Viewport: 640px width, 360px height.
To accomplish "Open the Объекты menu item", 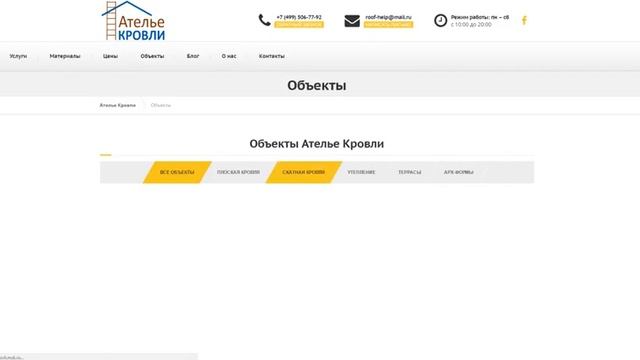I will [x=152, y=56].
